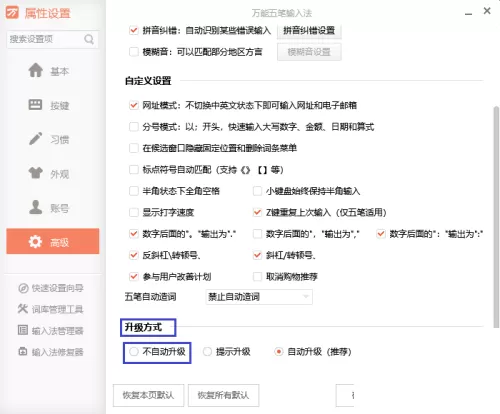Switch to the 外观 tab

coord(53,173)
